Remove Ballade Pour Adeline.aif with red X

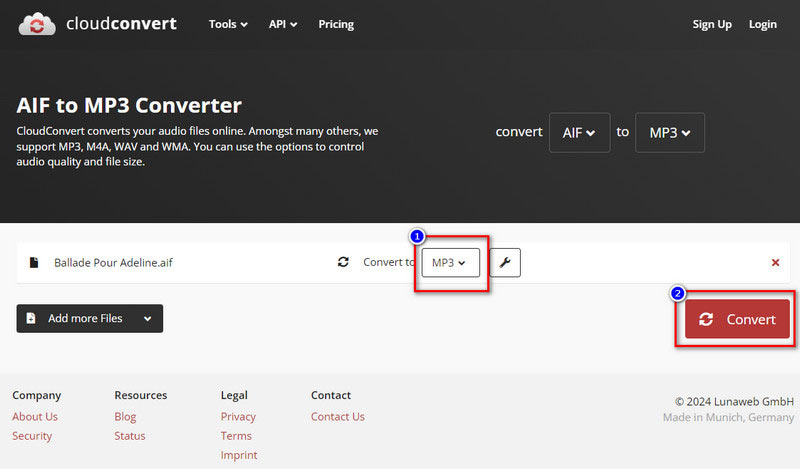coord(775,262)
